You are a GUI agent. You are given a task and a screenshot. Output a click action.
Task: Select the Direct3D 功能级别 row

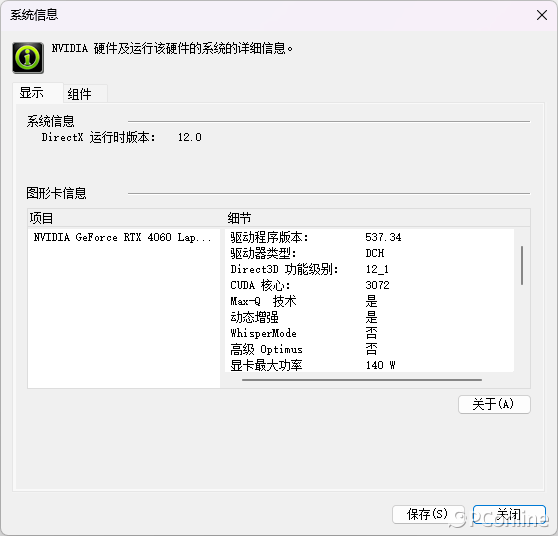[369, 269]
